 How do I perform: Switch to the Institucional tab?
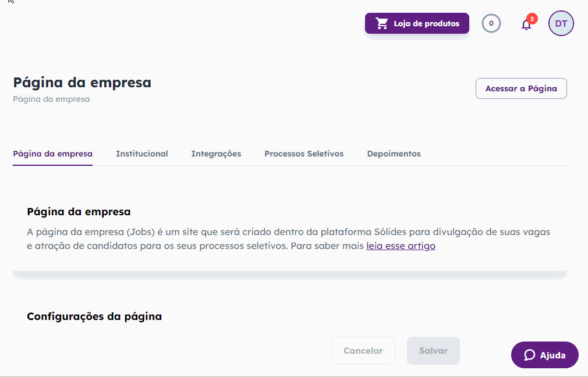pos(141,154)
